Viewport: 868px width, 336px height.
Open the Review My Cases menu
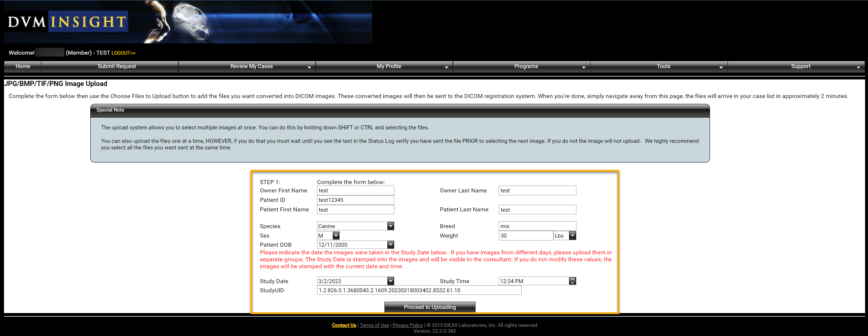(251, 66)
